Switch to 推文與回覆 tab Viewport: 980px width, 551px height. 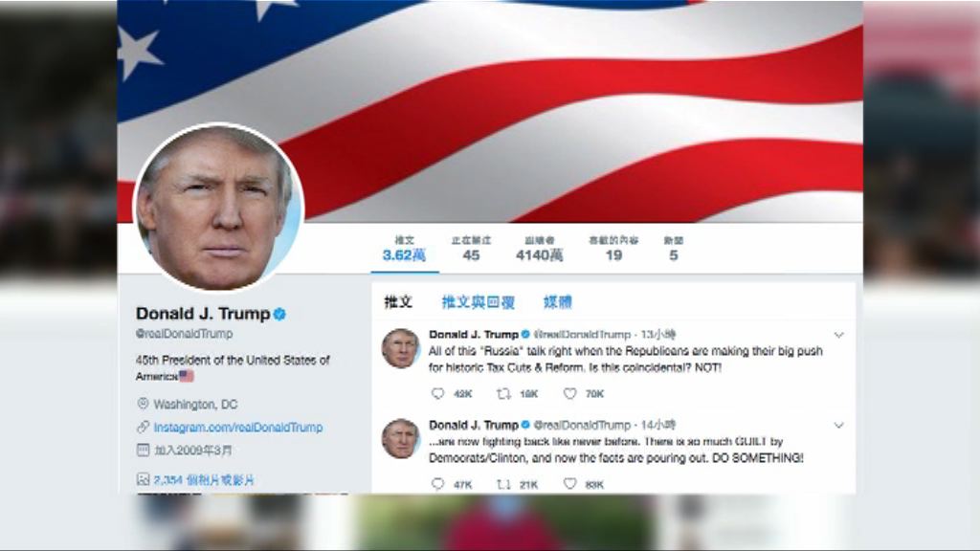(479, 302)
